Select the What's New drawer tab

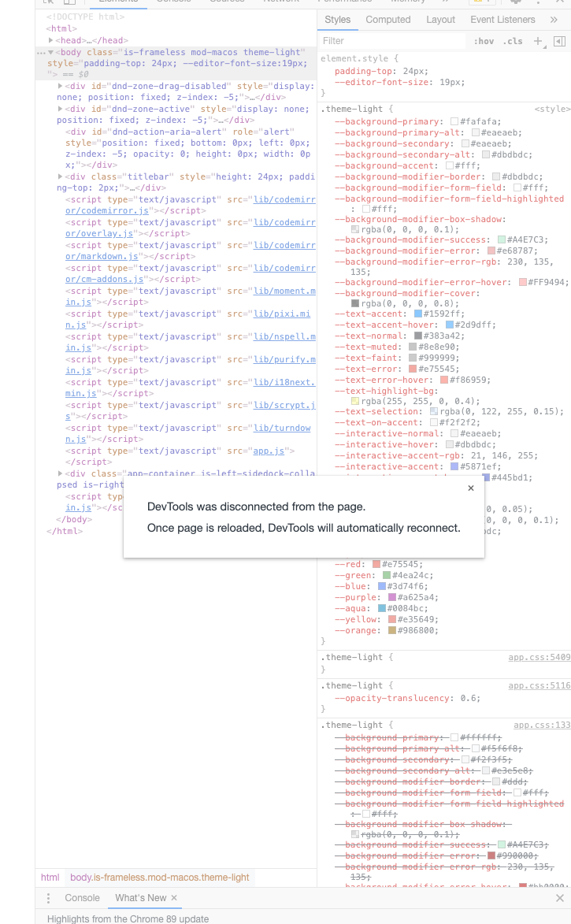(141, 897)
